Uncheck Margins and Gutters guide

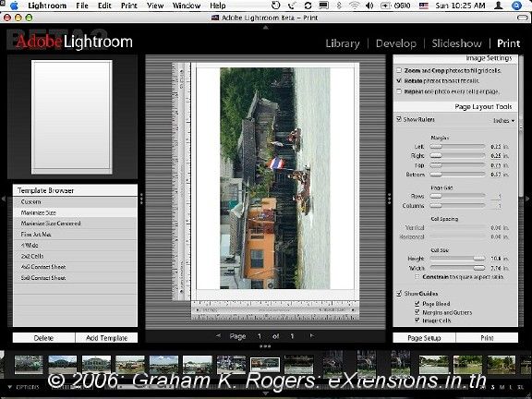click(417, 312)
